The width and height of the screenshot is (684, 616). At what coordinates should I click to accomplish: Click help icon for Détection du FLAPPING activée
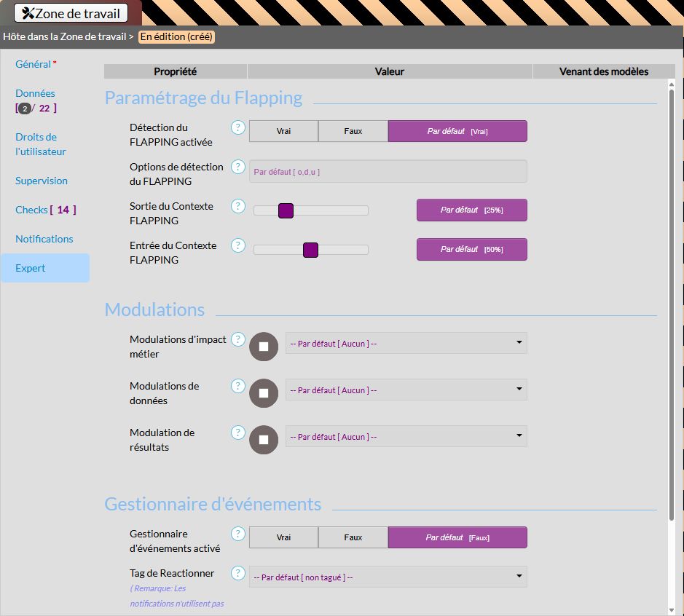[x=238, y=127]
